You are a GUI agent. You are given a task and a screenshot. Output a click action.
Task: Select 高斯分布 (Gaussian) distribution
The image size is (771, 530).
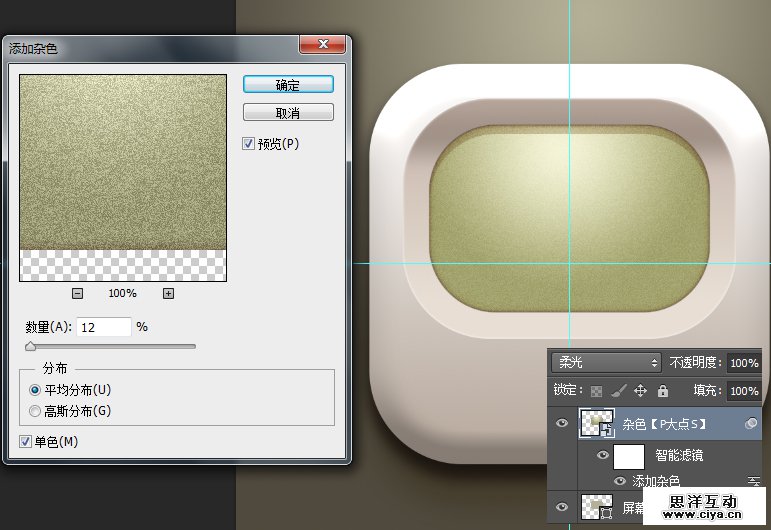36,410
